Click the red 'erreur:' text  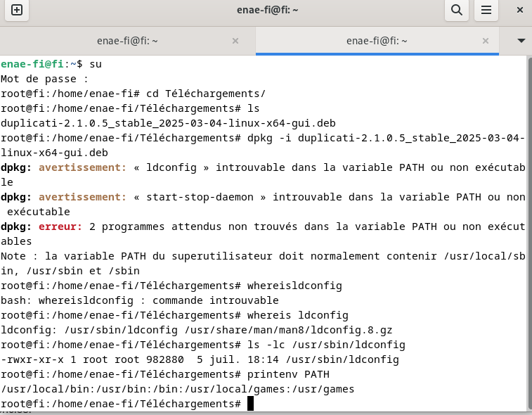60,226
